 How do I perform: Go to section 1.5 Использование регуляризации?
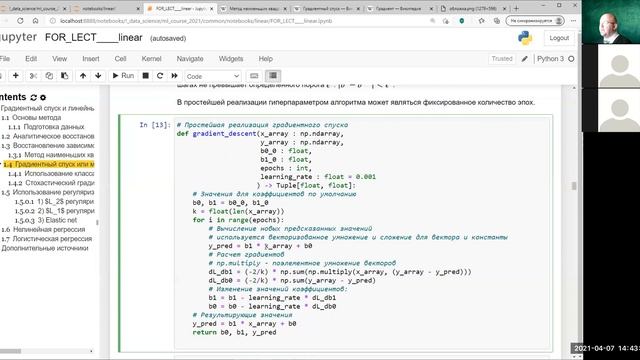coord(48,192)
